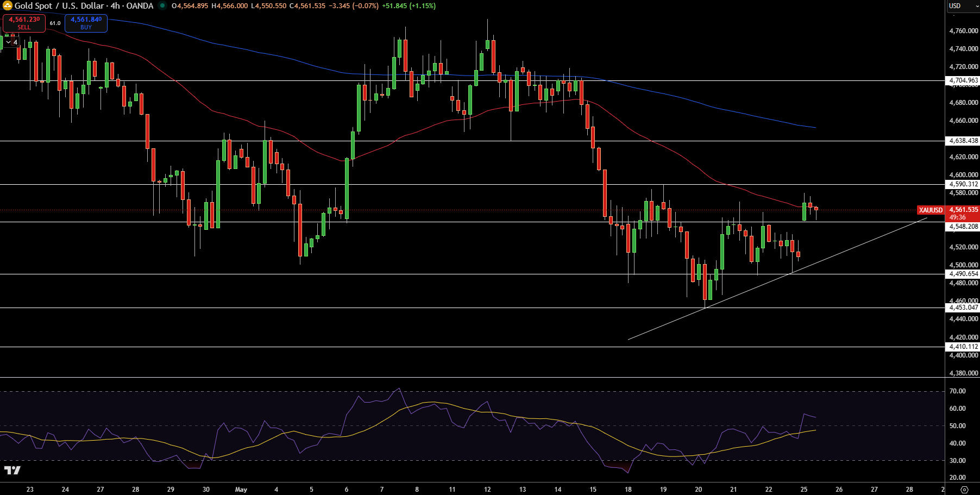Screen dimensions: 980x495
Task: Click the high price value H4,566.000
Action: pos(229,6)
